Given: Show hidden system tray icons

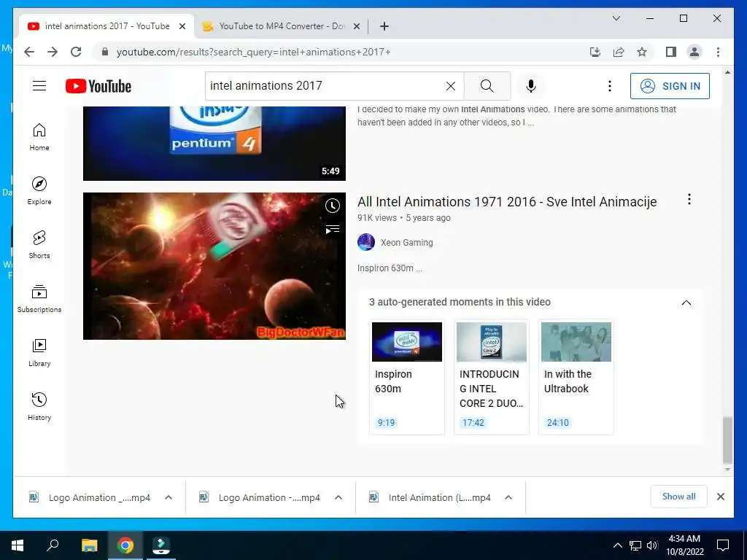Looking at the screenshot, I should point(617,545).
